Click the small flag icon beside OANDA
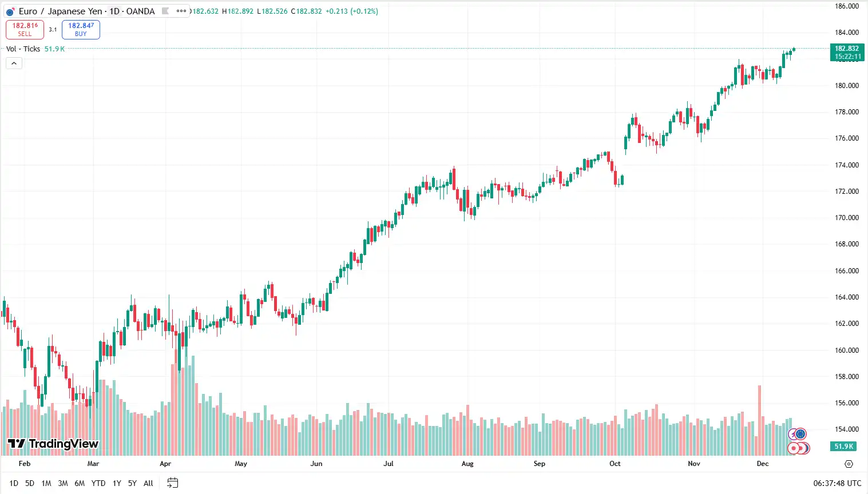 [165, 11]
